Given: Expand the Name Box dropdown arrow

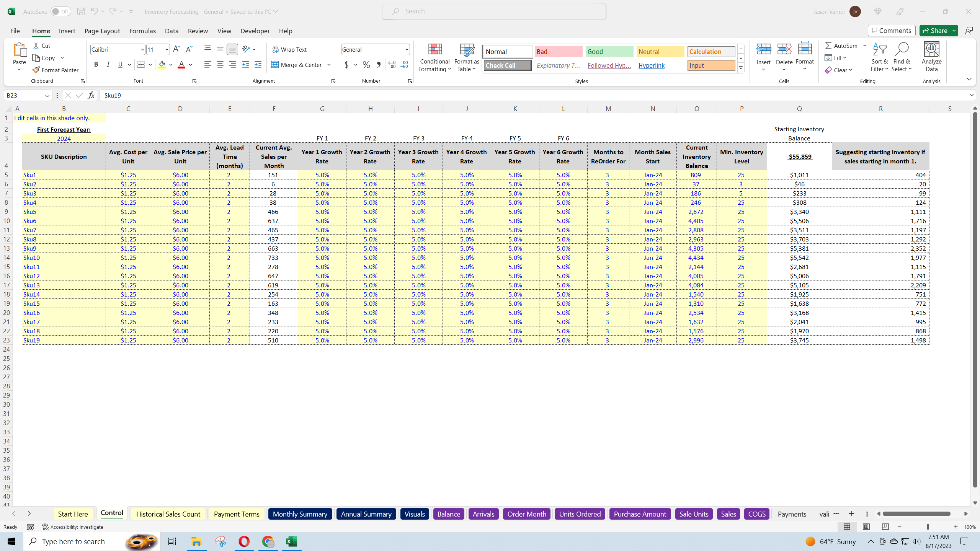Looking at the screenshot, I should [47, 96].
